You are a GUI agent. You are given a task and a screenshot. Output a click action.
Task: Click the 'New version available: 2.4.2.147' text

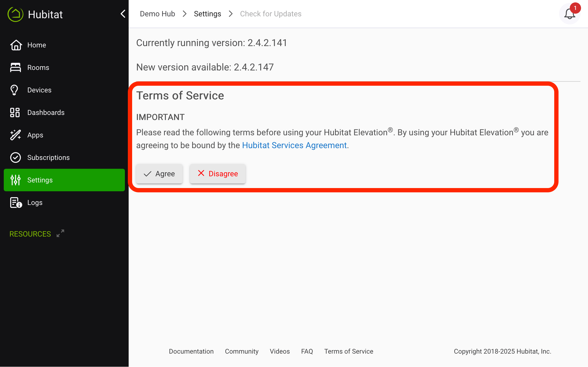pyautogui.click(x=205, y=67)
